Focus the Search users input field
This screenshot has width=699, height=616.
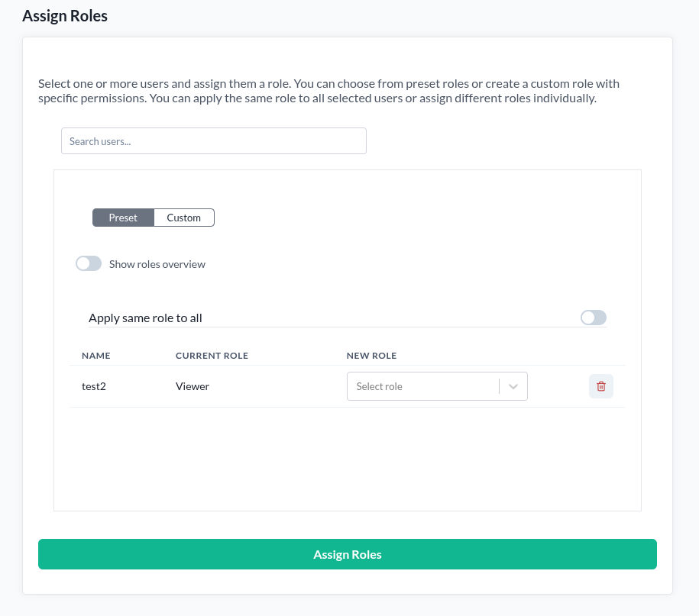click(214, 141)
